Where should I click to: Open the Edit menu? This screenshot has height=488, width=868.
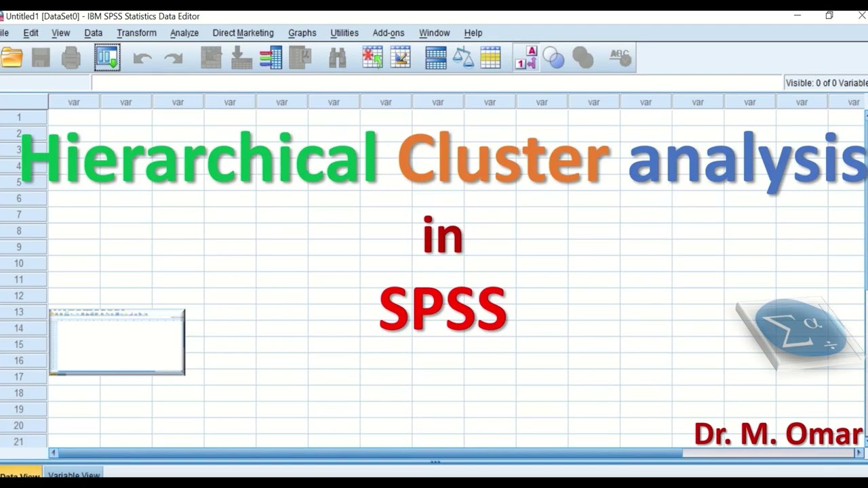pyautogui.click(x=31, y=33)
